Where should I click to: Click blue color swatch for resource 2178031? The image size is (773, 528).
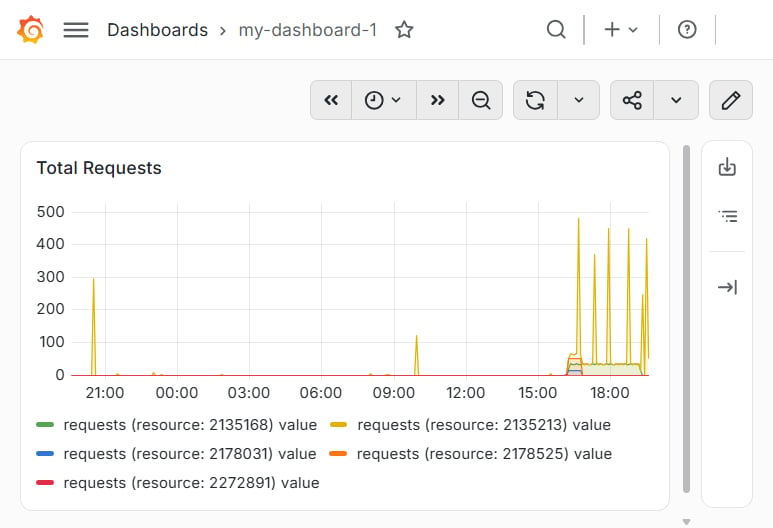(x=45, y=454)
